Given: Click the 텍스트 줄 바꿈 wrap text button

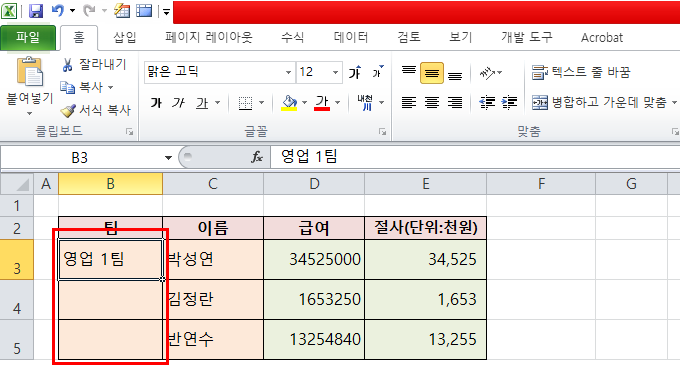Looking at the screenshot, I should click(x=581, y=72).
